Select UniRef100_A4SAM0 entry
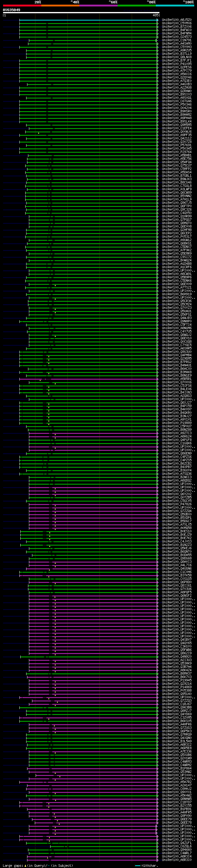 pos(177,43)
